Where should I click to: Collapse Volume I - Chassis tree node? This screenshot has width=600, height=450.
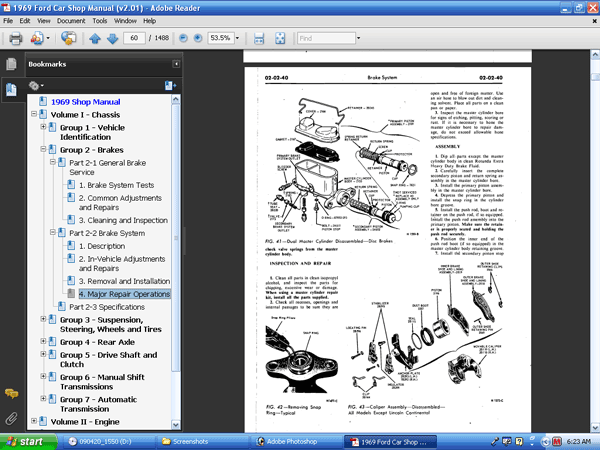point(34,114)
